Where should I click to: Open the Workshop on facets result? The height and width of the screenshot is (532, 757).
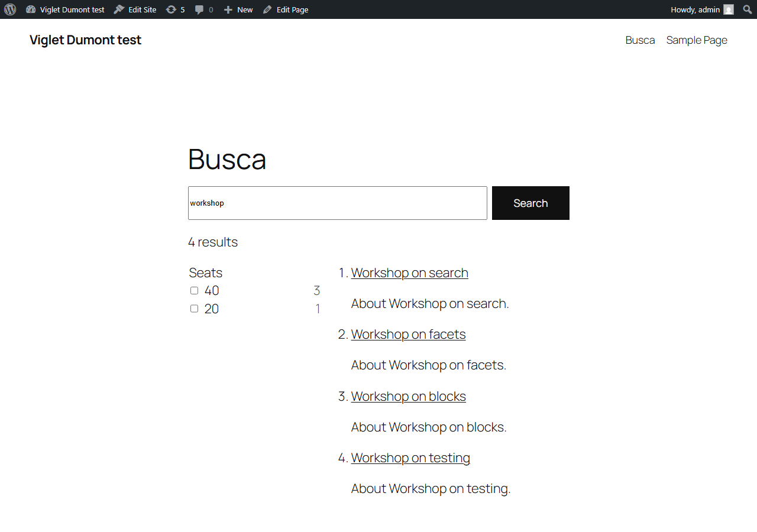click(x=409, y=335)
